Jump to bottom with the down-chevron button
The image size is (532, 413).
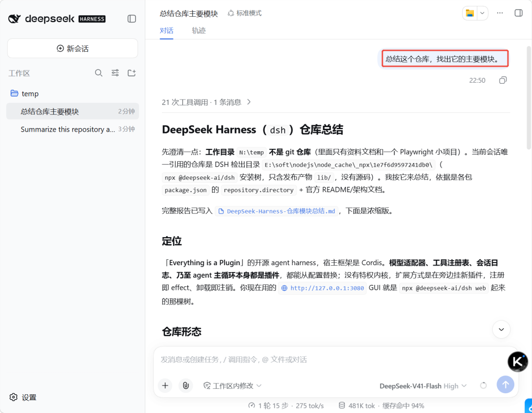pyautogui.click(x=501, y=329)
